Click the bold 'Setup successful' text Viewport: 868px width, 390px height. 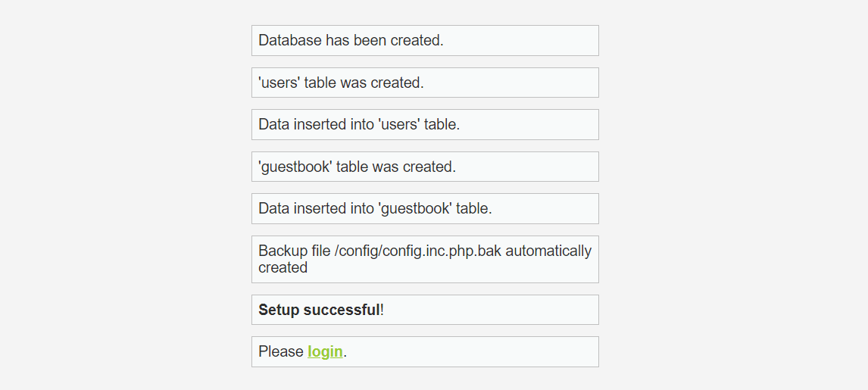click(319, 310)
